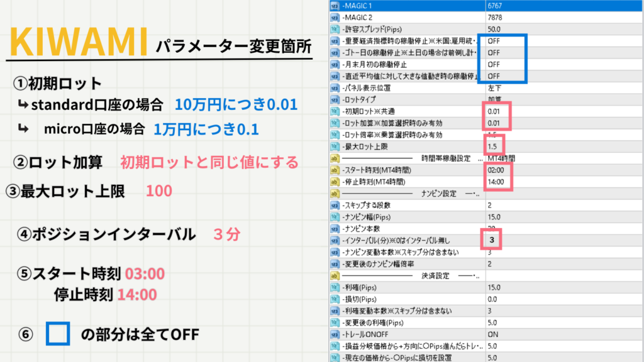Select the icon next to -ロットタイプ
Viewport: 644px width, 362px height.
(335, 100)
